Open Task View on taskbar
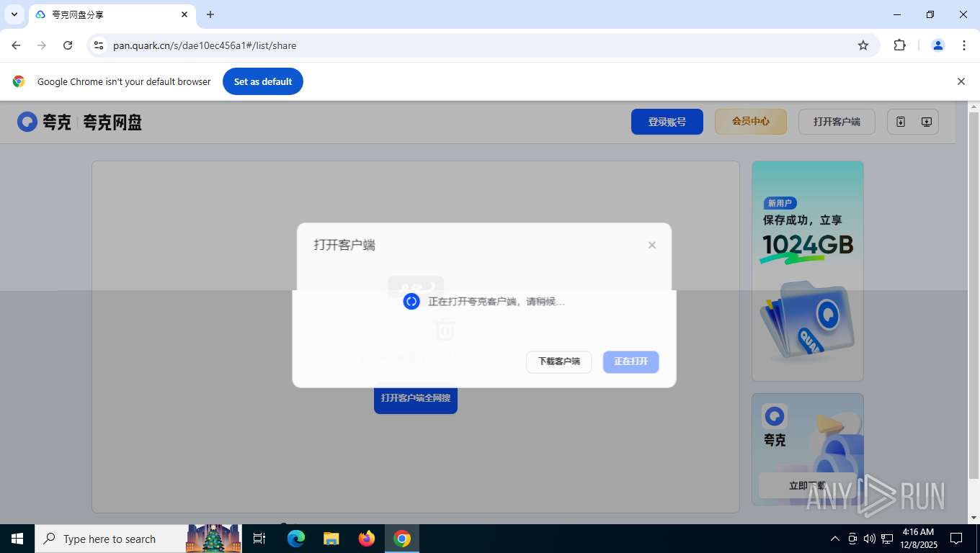 [x=259, y=539]
